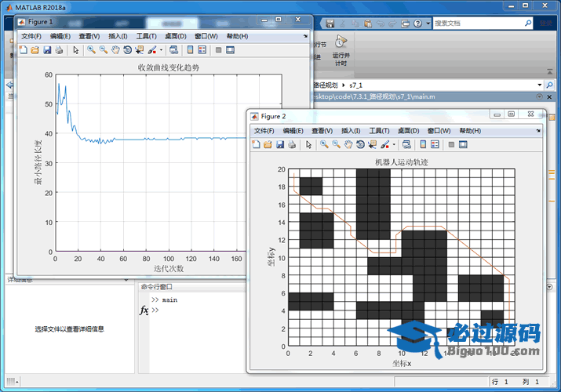Image resolution: width=561 pixels, height=392 pixels.
Task: Open the 插入(I) menu in Figure 2
Action: coord(352,130)
